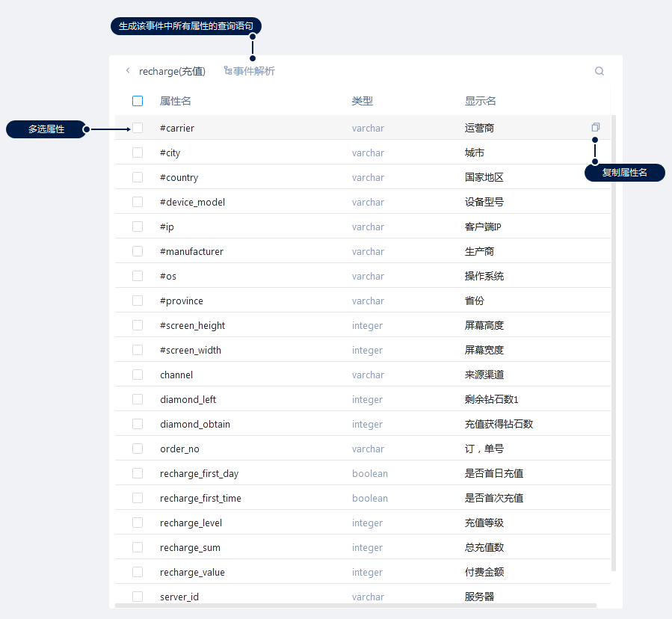Click the 属性名 column header
This screenshot has width=672, height=619.
[x=176, y=101]
